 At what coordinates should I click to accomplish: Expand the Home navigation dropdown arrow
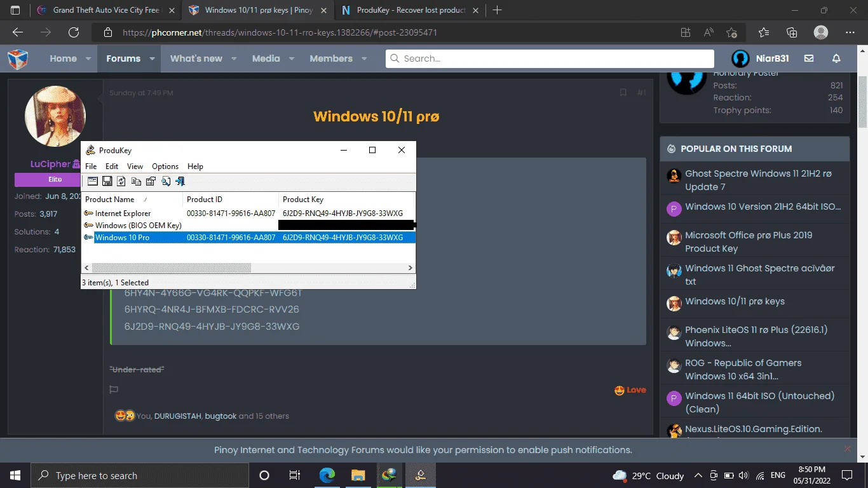coord(89,58)
